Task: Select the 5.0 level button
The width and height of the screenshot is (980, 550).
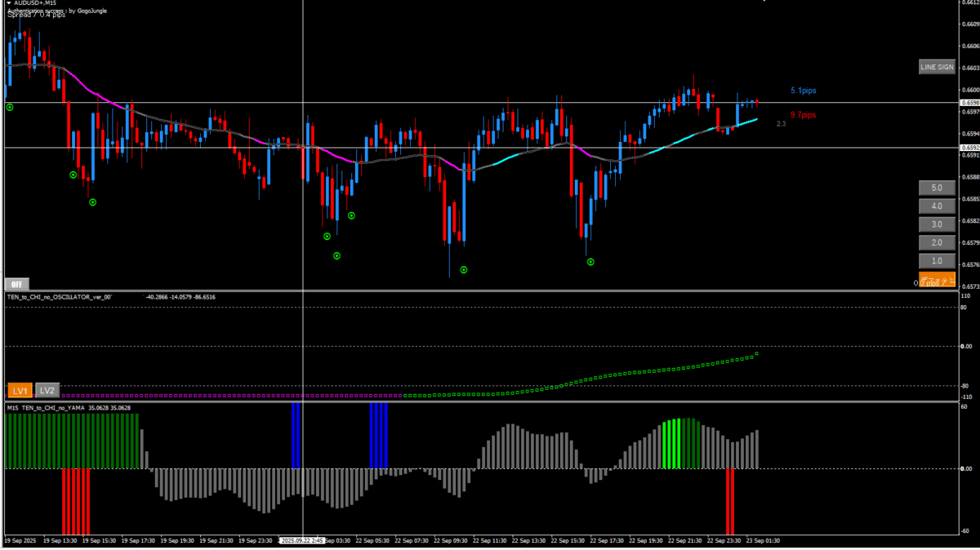Action: click(x=936, y=188)
